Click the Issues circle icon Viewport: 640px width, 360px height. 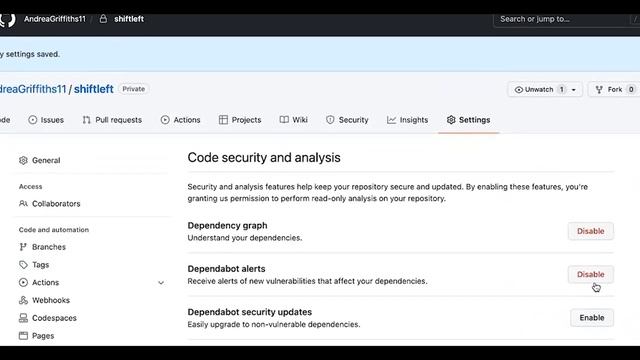click(x=33, y=120)
